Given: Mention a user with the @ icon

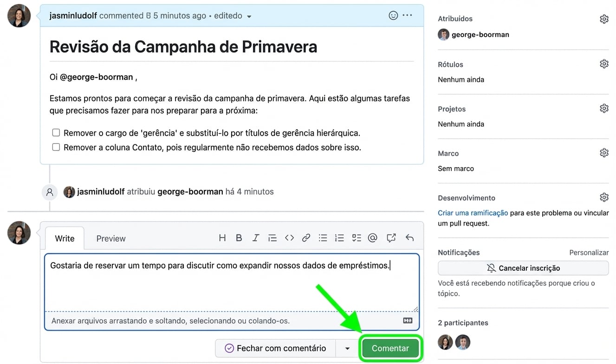Looking at the screenshot, I should pyautogui.click(x=372, y=238).
